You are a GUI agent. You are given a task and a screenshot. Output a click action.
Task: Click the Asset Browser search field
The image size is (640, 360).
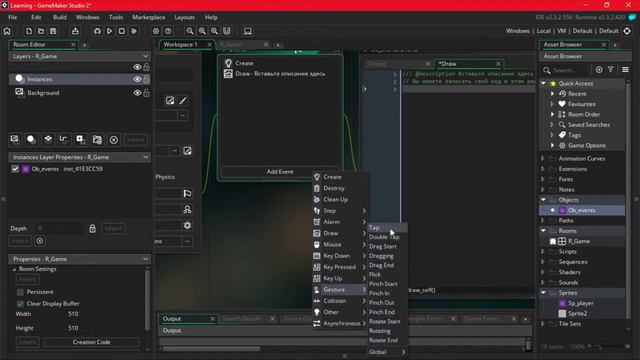[567, 70]
